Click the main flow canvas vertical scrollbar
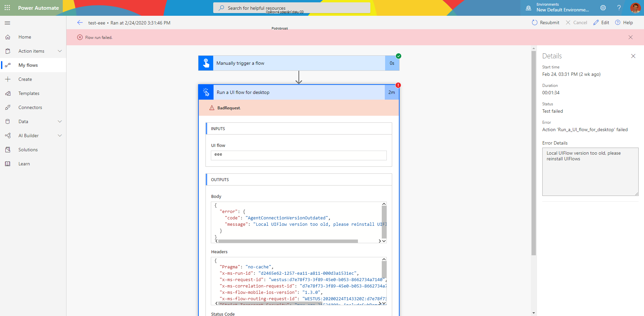Viewport: 644px width, 316px height. [534, 153]
